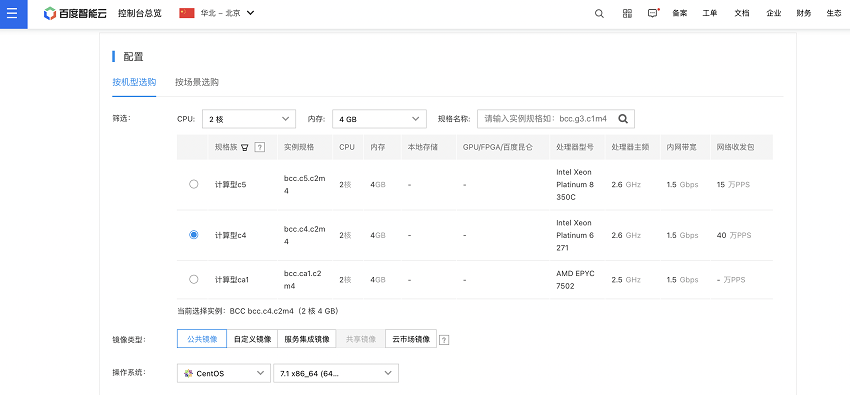
Task: Select the 计算型c4 radio button
Action: pos(194,235)
